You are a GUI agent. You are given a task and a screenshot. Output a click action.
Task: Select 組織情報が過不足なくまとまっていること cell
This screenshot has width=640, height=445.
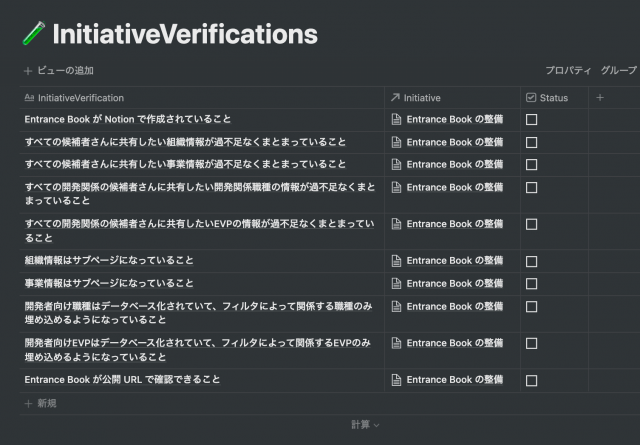pos(202,142)
